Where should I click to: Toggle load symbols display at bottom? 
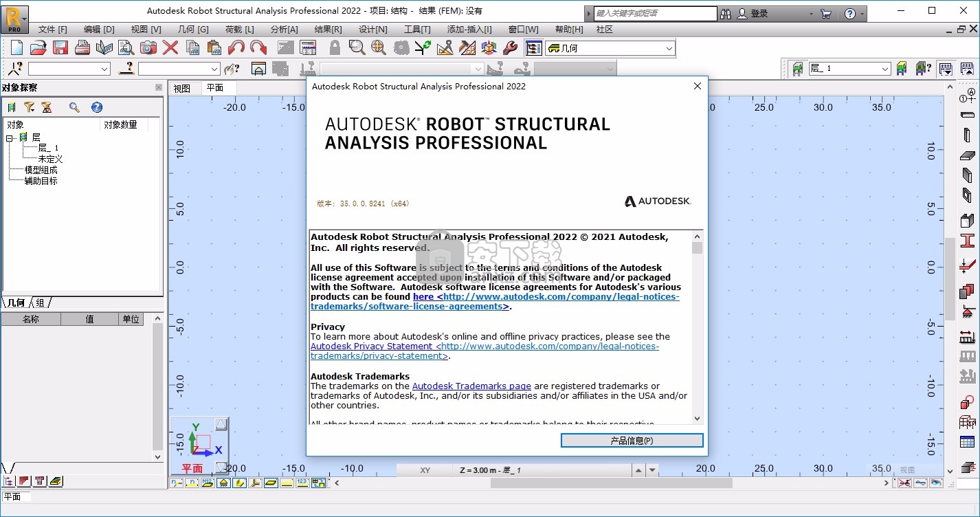pyautogui.click(x=287, y=483)
